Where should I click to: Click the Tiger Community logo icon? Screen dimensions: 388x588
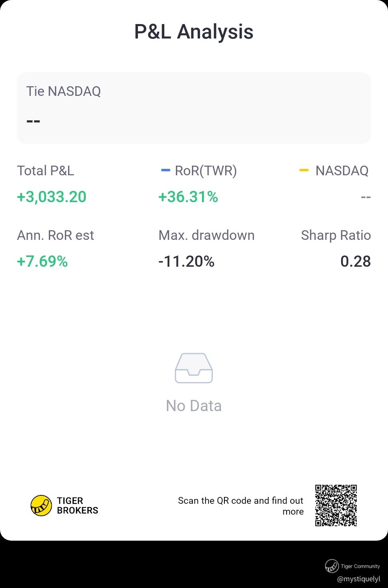[x=332, y=566]
